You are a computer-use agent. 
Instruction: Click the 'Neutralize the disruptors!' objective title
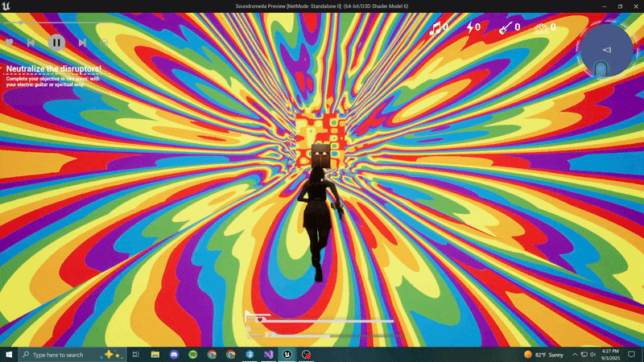54,68
